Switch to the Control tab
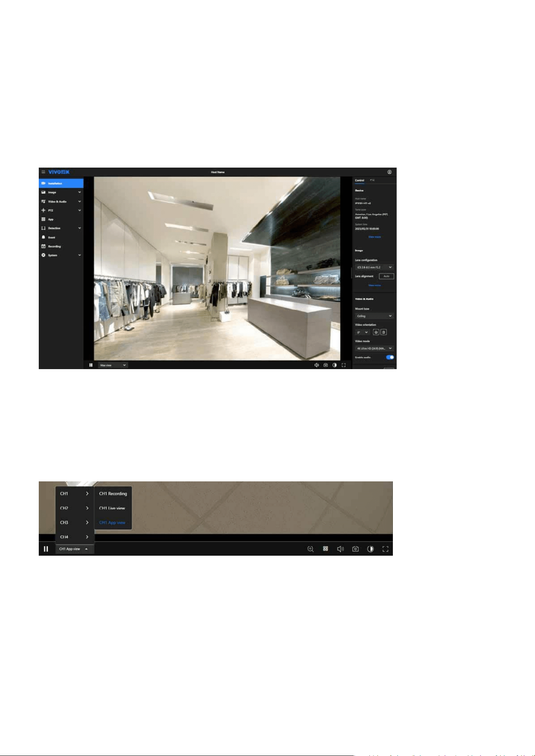 pyautogui.click(x=359, y=181)
